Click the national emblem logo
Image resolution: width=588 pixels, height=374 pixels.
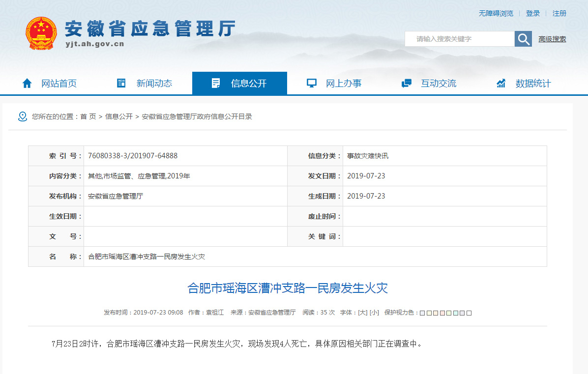[x=41, y=33]
